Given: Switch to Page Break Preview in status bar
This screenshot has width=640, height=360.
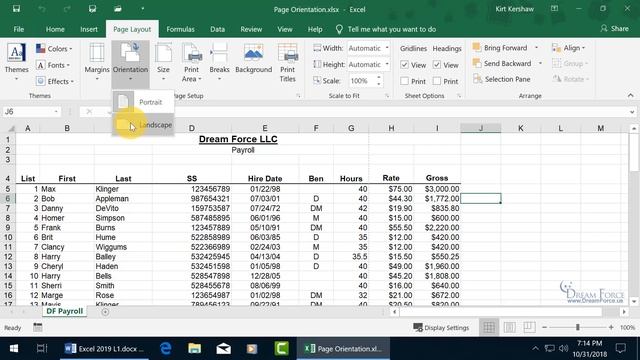Looking at the screenshot, I should click(x=529, y=327).
